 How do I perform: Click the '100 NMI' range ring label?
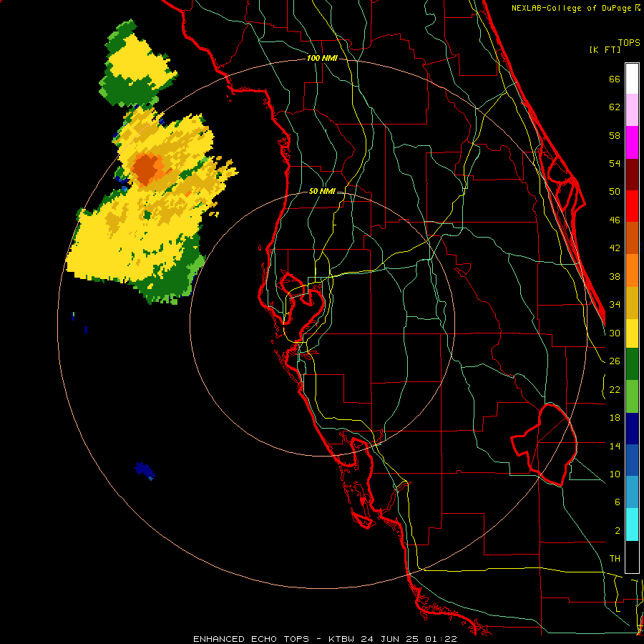[322, 59]
